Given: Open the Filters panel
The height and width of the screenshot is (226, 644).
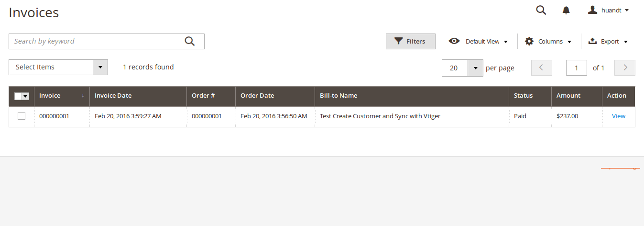Looking at the screenshot, I should click(x=410, y=41).
